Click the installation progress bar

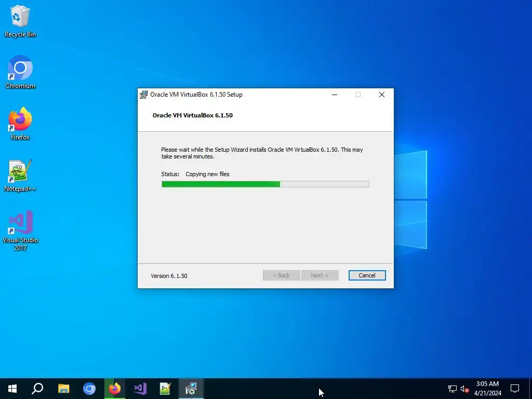pyautogui.click(x=265, y=184)
